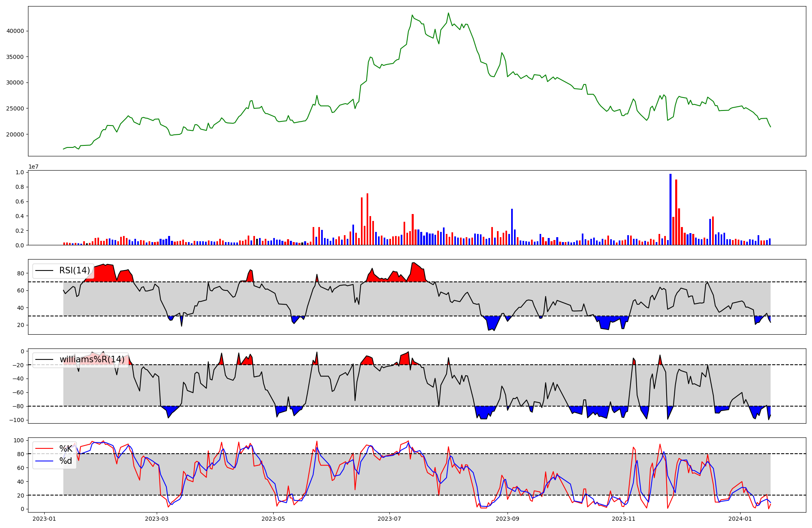Click the 40000 price axis label
Image resolution: width=812 pixels, height=528 pixels.
15,31
